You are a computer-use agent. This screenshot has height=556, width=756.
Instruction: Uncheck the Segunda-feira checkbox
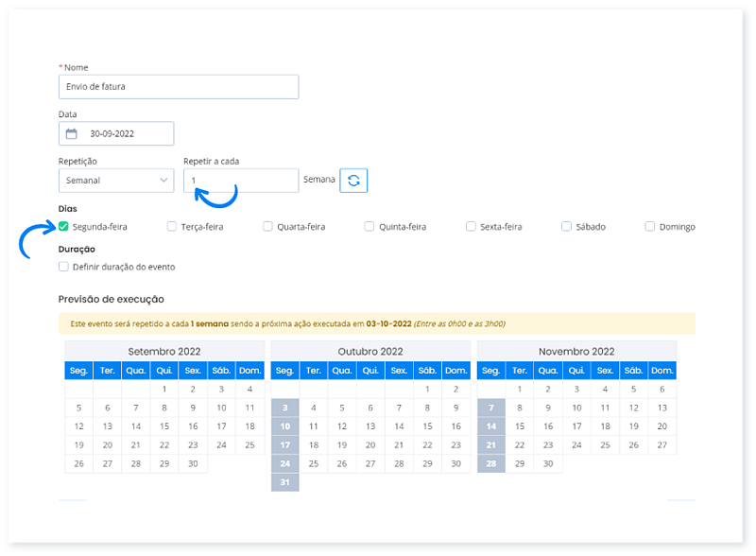(63, 227)
